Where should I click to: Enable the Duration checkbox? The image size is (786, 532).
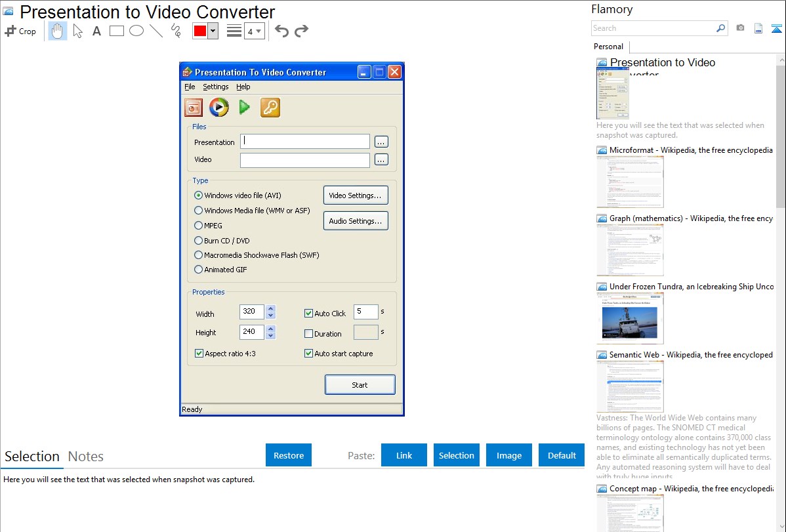(x=309, y=334)
